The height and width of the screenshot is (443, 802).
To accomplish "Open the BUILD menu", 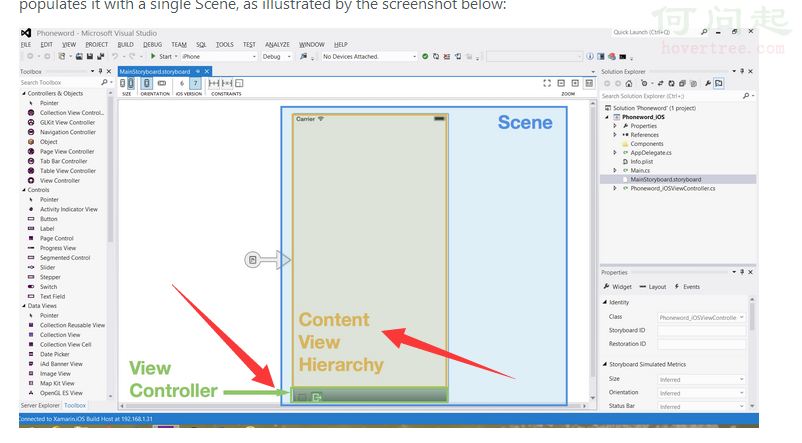I will coord(125,45).
